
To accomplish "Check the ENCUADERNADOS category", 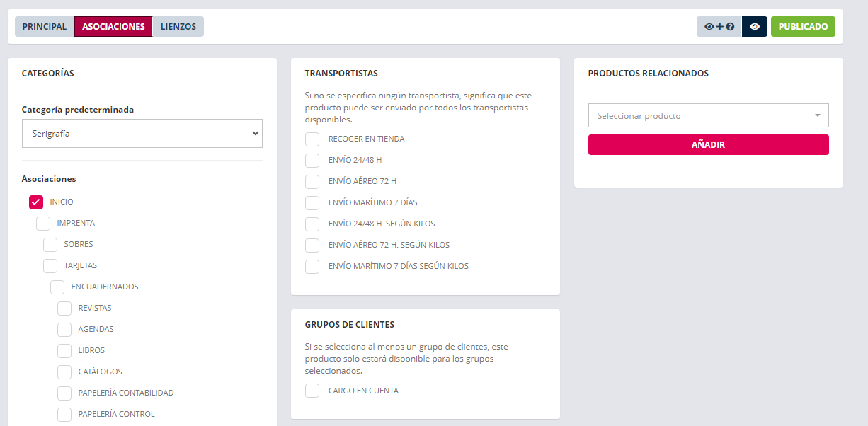I will point(57,287).
